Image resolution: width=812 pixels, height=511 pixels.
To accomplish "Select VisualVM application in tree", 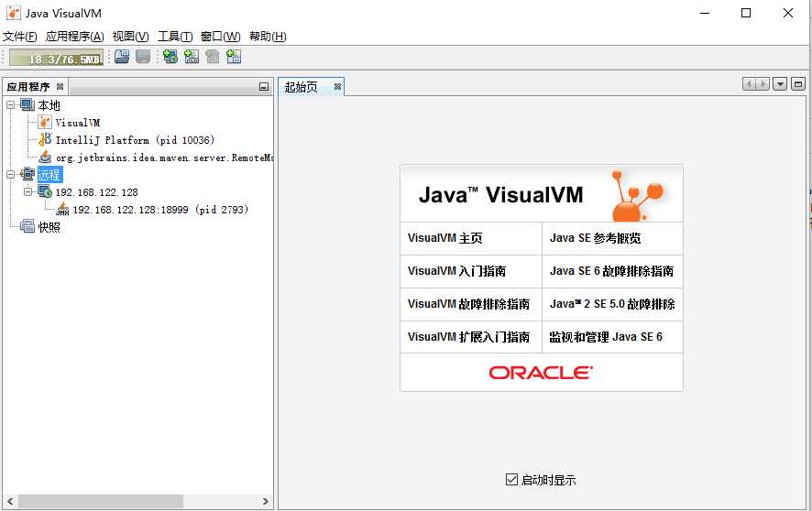I will 78,123.
